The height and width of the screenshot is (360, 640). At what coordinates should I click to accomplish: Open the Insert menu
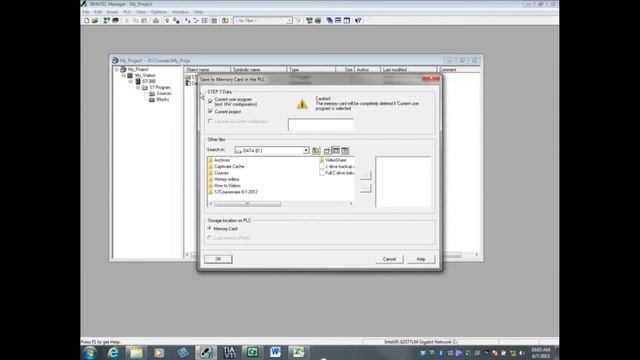(113, 12)
